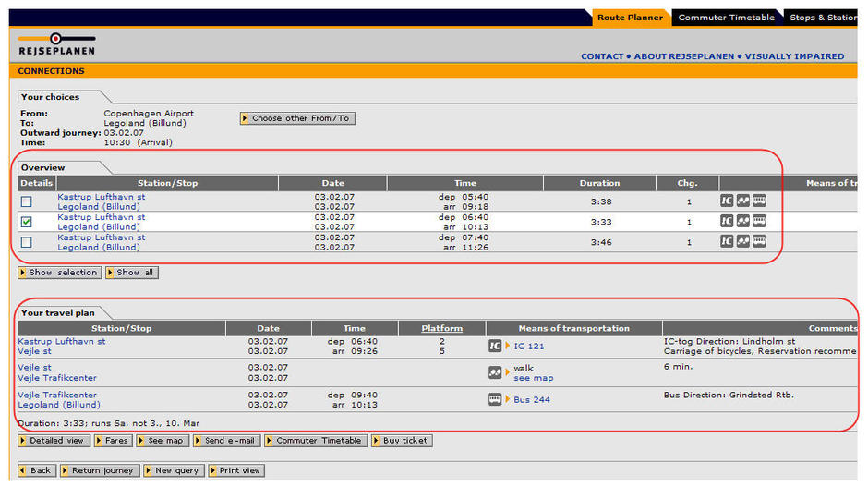Open the walk see map link
868x487 pixels.
533,378
